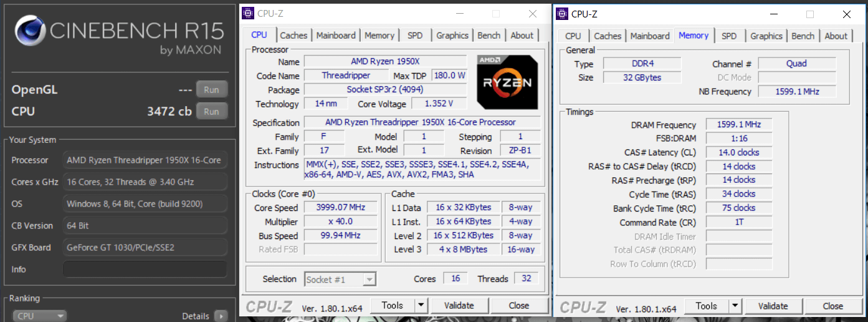Click the GFX Board field GeForce GT 1030
The width and height of the screenshot is (868, 322).
145,247
